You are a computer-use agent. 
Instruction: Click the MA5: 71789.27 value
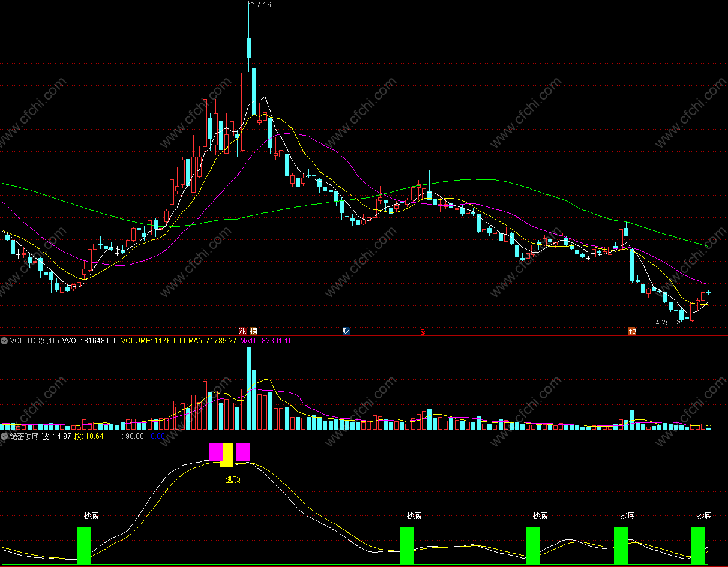point(213,341)
